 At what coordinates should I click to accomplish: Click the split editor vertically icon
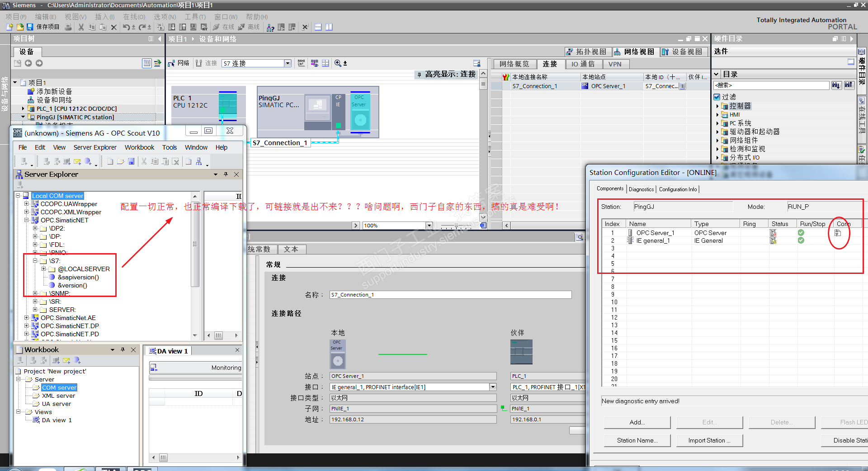(x=329, y=27)
